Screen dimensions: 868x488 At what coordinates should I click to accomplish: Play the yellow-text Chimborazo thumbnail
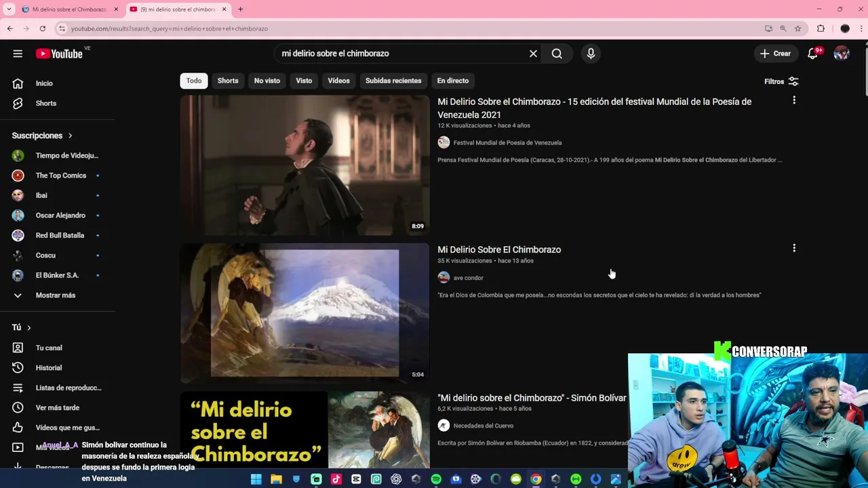pos(304,430)
